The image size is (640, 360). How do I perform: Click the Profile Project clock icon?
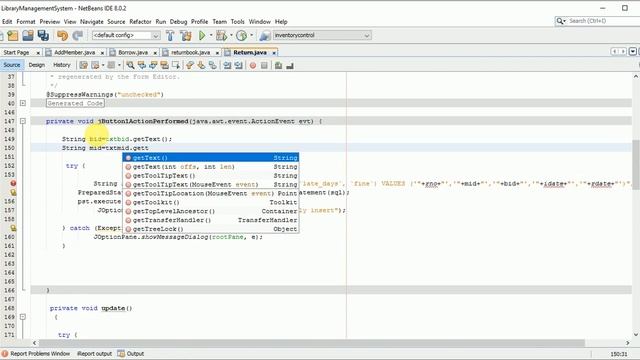tap(242, 36)
